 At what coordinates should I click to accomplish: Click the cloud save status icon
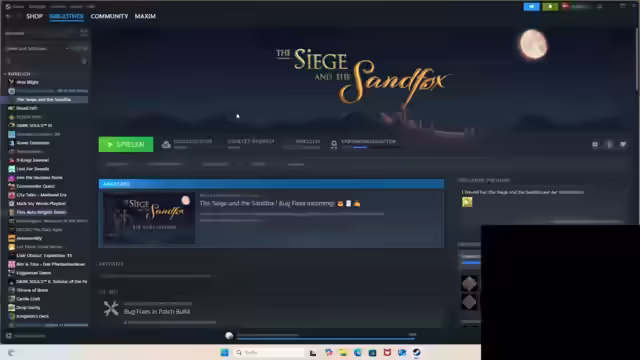click(166, 144)
